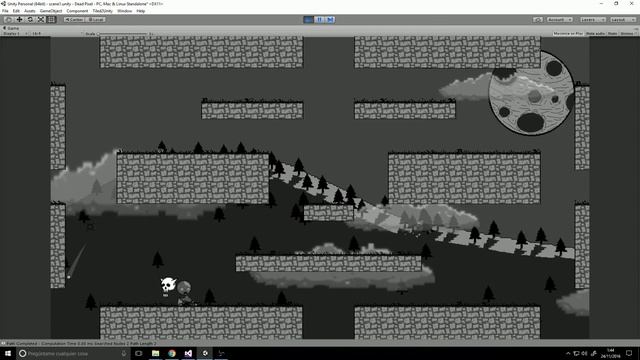Select the Scale tool
Image resolution: width=640 pixels, height=360 pixels.
tap(41, 20)
